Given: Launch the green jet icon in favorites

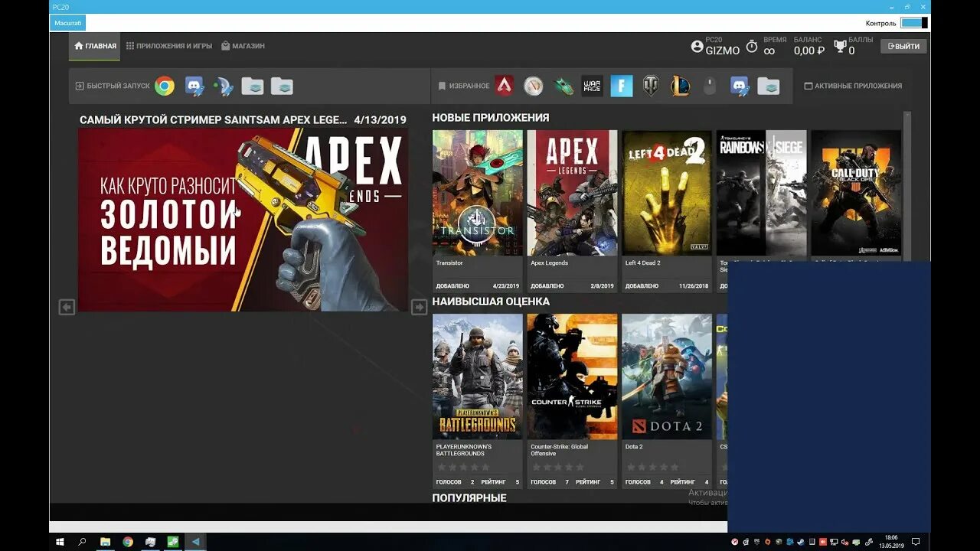Looking at the screenshot, I should [x=563, y=86].
